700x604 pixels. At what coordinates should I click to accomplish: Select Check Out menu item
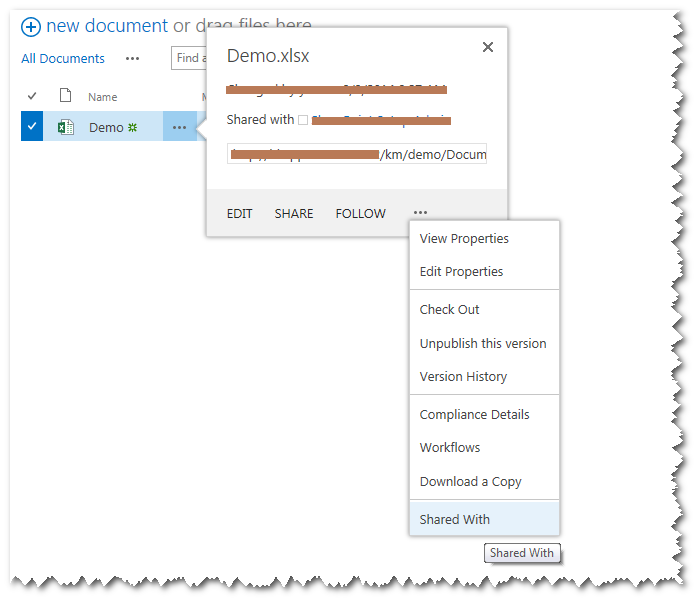pyautogui.click(x=484, y=310)
